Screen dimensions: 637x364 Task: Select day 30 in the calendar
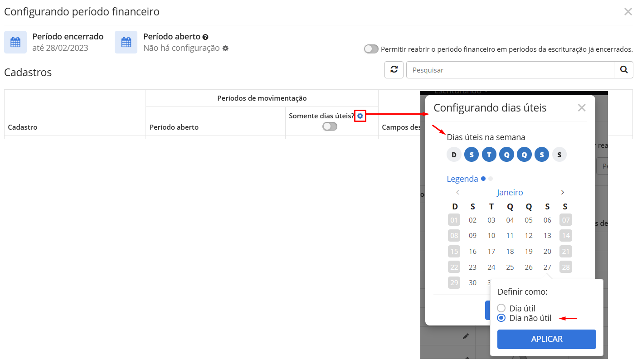[x=472, y=282]
